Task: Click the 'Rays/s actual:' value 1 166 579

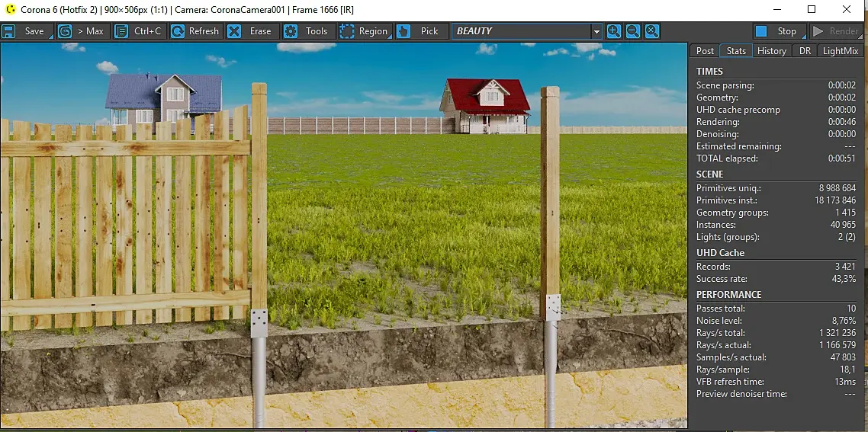Action: (x=837, y=345)
